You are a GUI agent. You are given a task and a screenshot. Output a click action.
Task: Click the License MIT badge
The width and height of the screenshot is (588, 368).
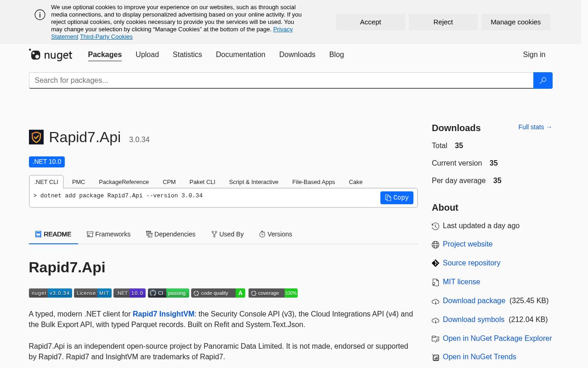tap(93, 293)
